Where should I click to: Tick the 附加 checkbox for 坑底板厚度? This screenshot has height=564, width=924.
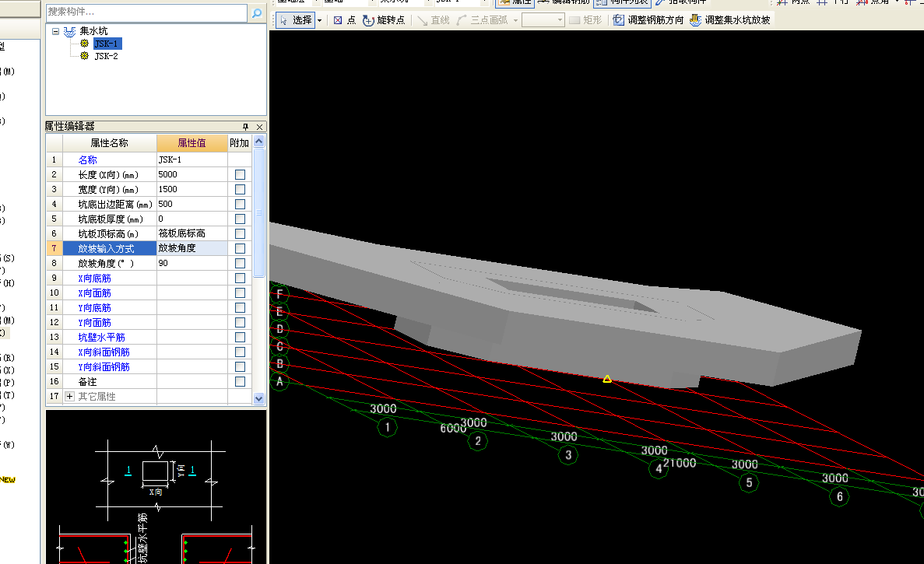(240, 219)
